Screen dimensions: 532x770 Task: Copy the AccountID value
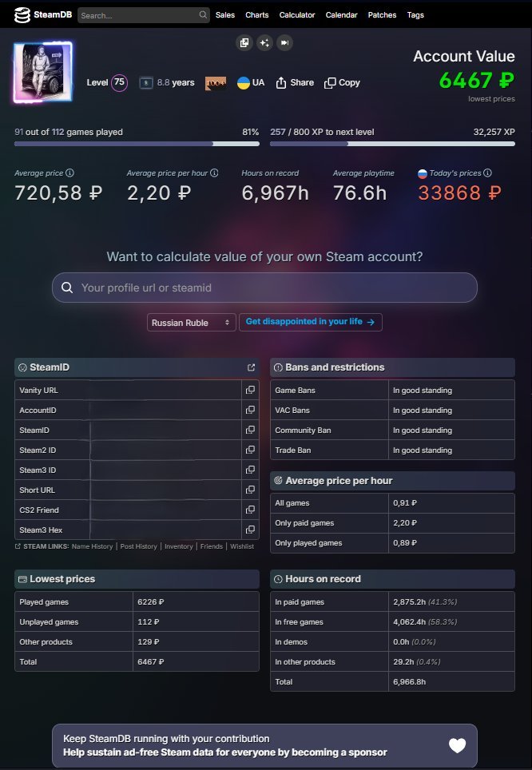[x=250, y=410]
